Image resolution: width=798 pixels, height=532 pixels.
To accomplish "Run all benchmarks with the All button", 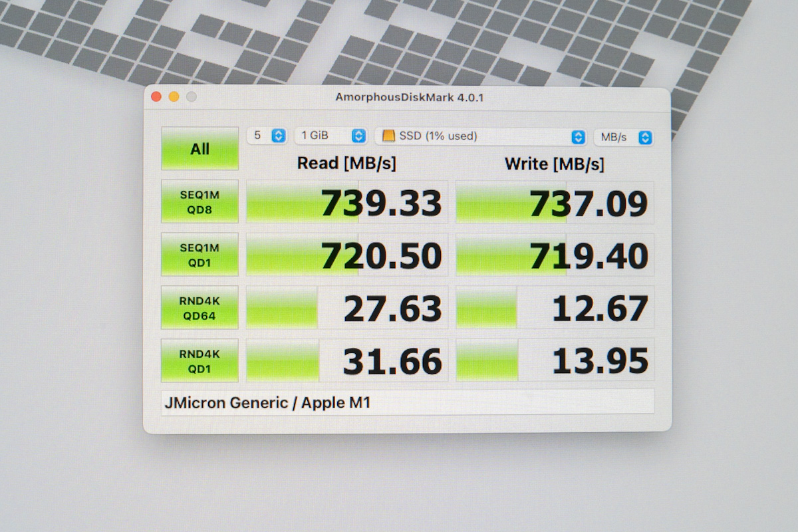I will click(x=199, y=149).
